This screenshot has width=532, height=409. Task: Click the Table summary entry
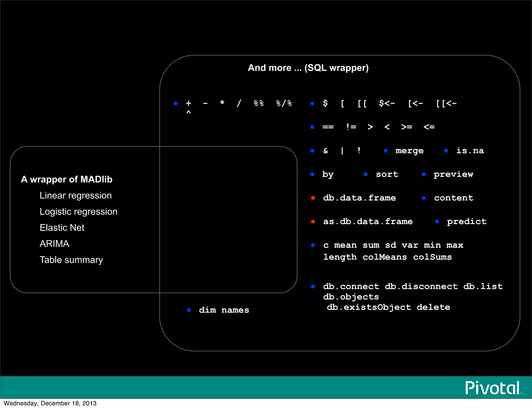pos(71,260)
